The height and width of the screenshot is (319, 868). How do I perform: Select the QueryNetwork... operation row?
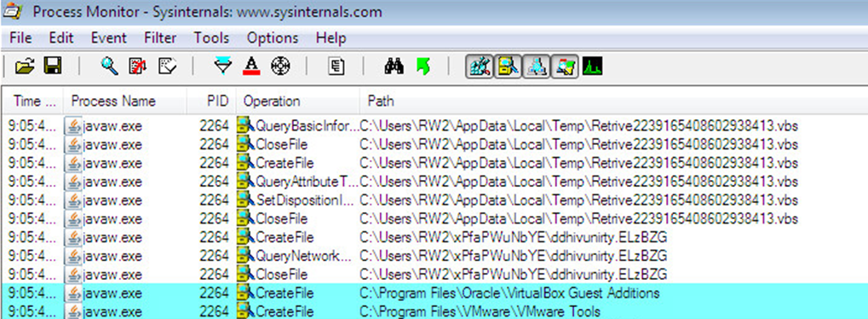[x=434, y=256]
